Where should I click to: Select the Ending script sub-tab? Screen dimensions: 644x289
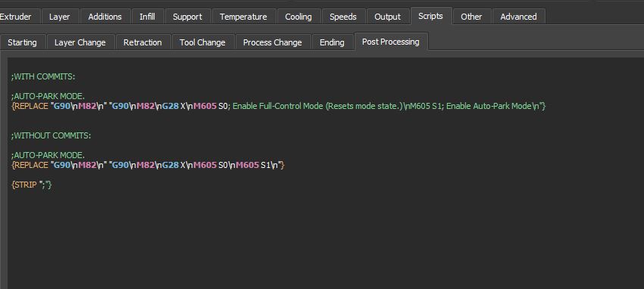[x=332, y=42]
